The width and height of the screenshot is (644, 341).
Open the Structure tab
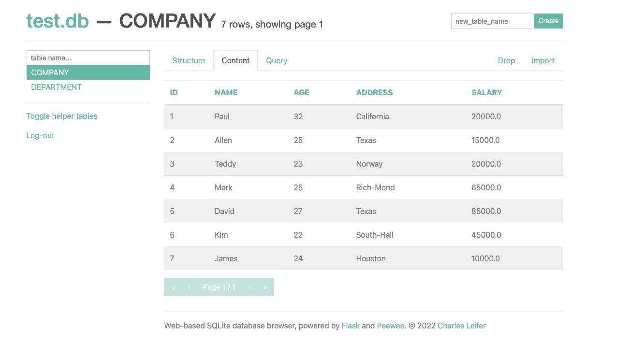189,60
